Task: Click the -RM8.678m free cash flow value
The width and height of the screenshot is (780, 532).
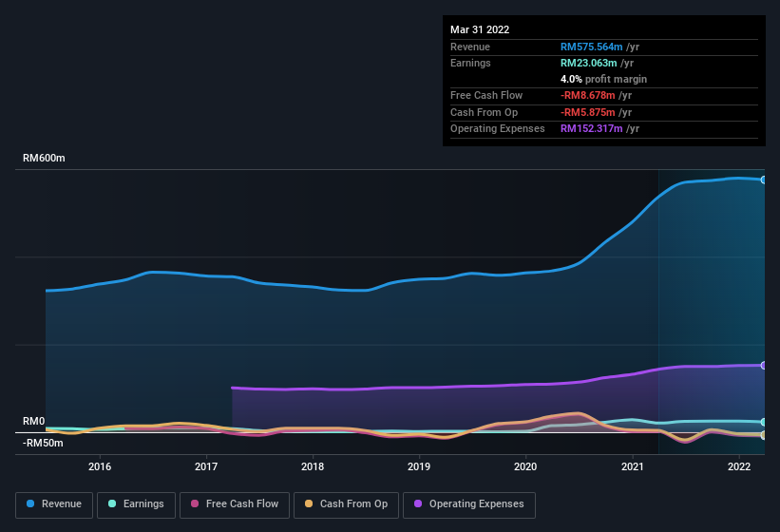Action: coord(587,95)
